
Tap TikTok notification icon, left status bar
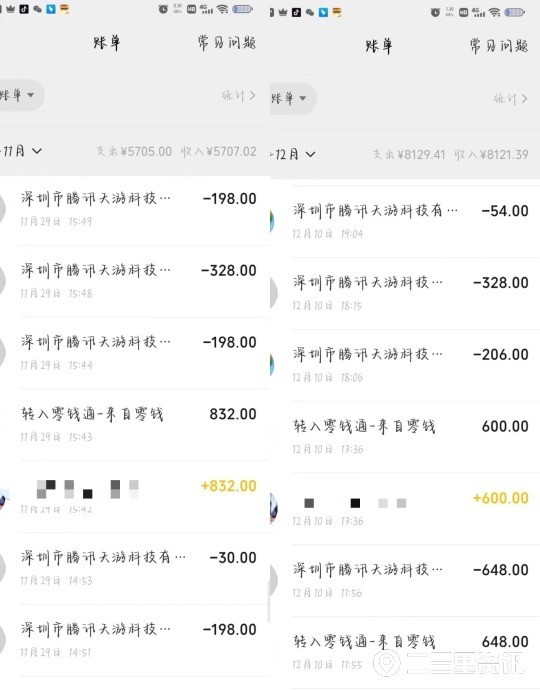(x=24, y=9)
